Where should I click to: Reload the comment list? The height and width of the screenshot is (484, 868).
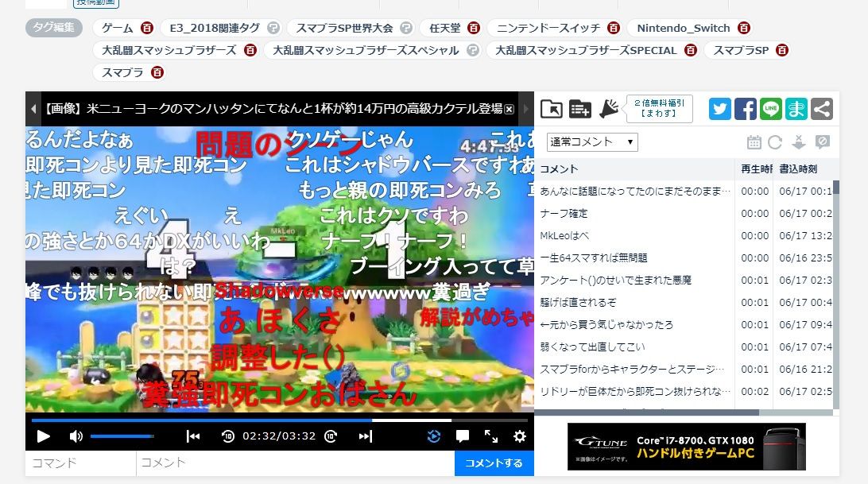[x=775, y=142]
